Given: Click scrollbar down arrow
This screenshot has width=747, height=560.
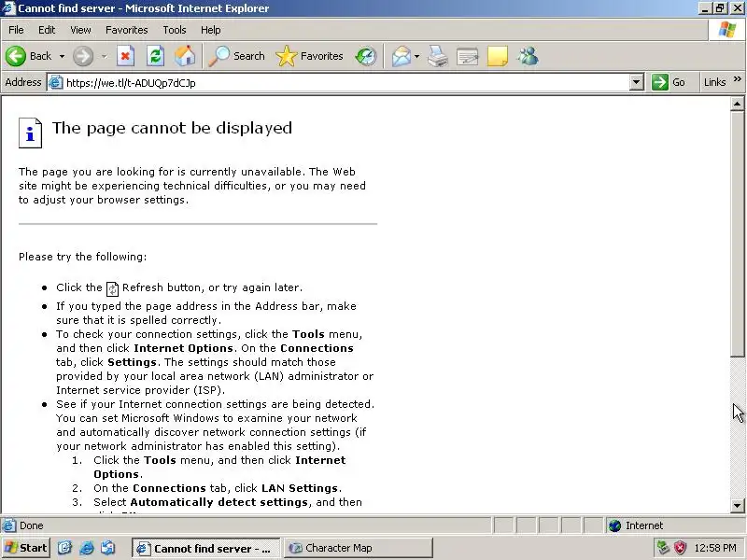Looking at the screenshot, I should click(738, 506).
